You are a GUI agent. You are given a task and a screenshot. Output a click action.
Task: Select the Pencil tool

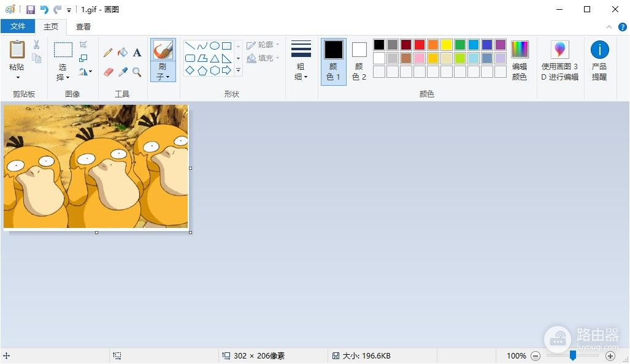108,53
